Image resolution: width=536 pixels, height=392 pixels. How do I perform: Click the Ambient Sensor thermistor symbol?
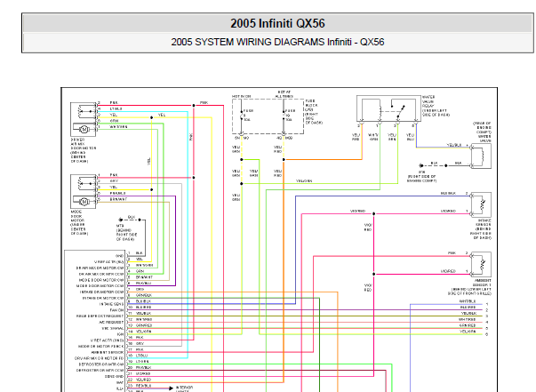click(481, 264)
